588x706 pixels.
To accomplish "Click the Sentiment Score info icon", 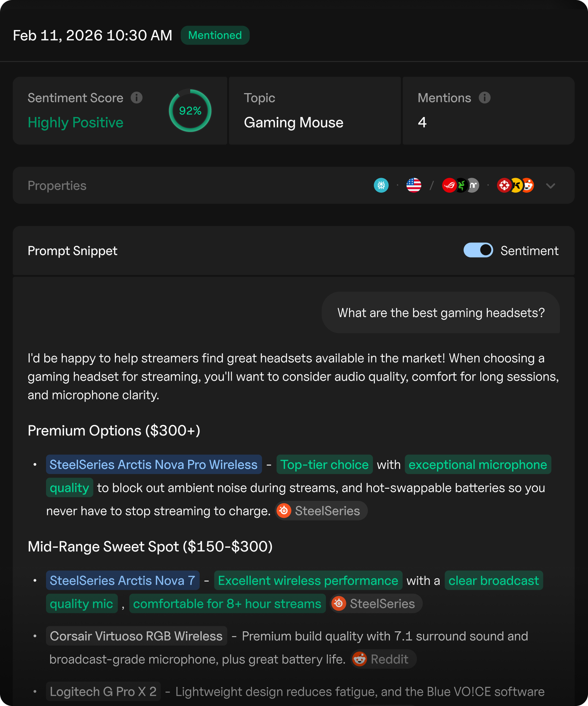I will point(137,98).
